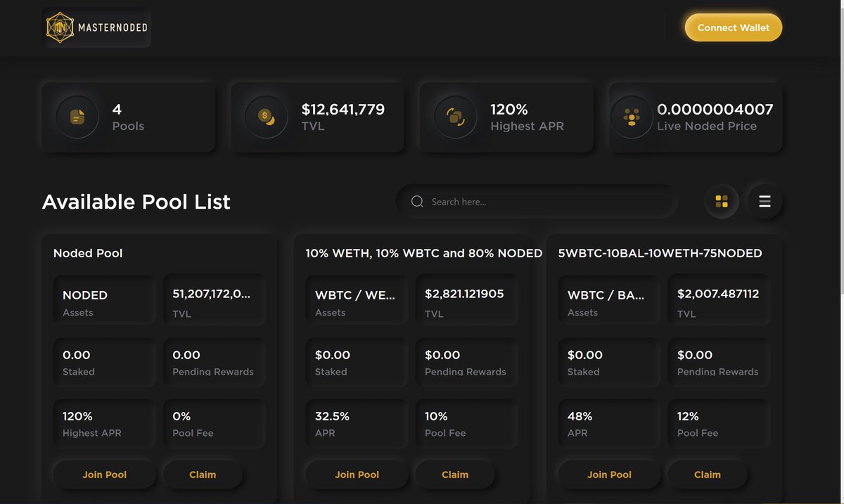
Task: Switch to grid view layout
Action: coord(722,202)
